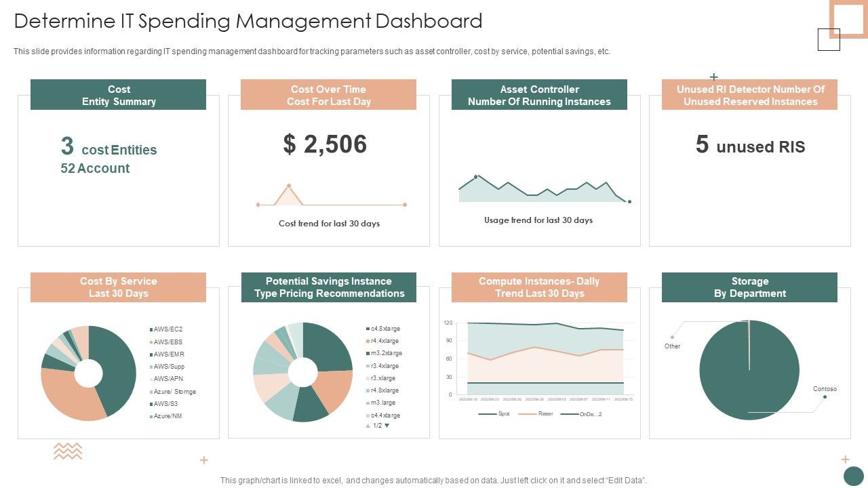
Task: Click the Cost By Service donut chart
Action: pyautogui.click(x=88, y=373)
